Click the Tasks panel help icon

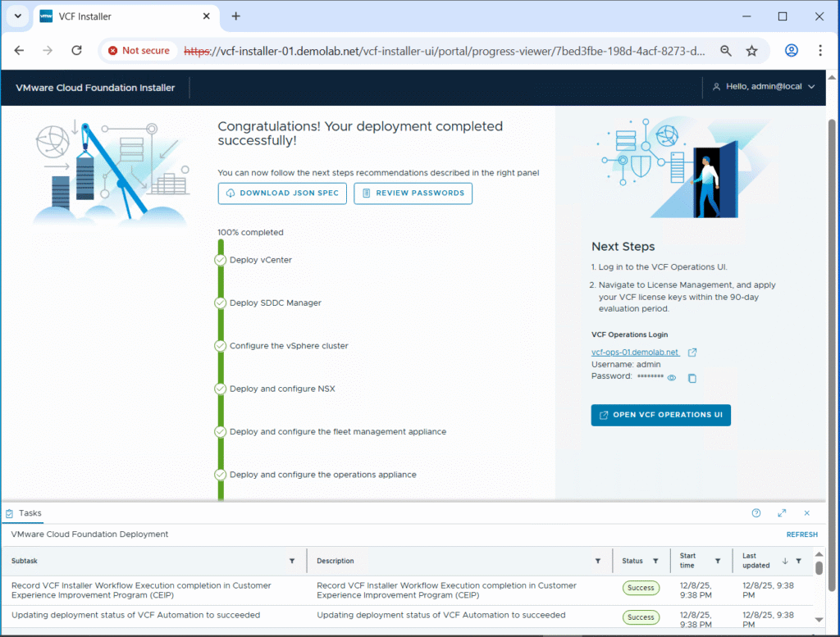point(756,513)
